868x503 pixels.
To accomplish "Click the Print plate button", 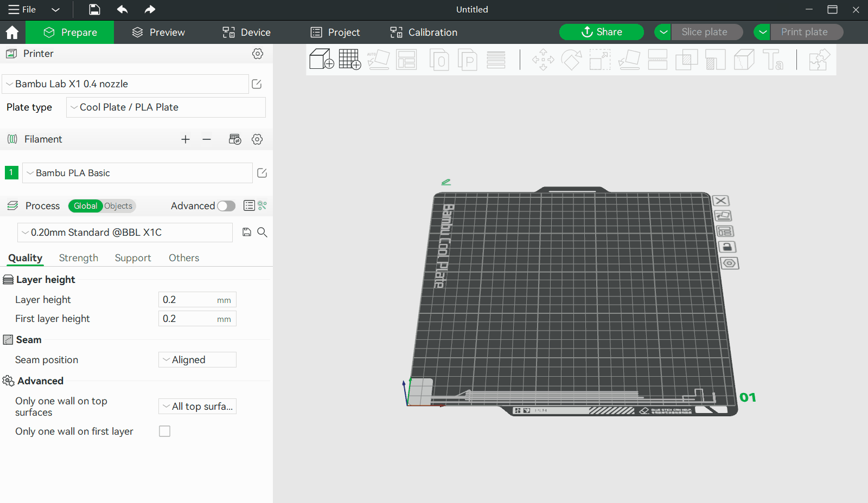I will (807, 32).
